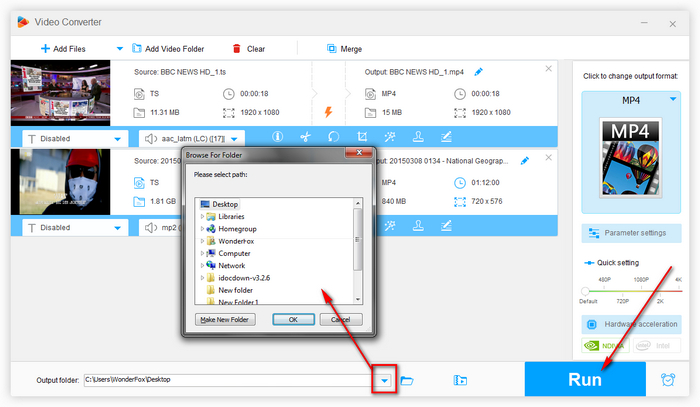Click scroll down arrow in folder tree
Image resolution: width=700 pixels, height=407 pixels.
click(x=358, y=299)
